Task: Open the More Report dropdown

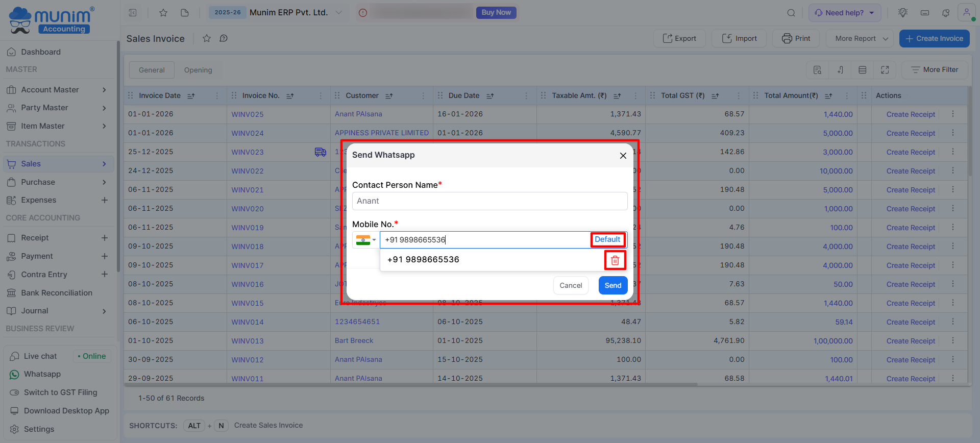Action: click(861, 38)
